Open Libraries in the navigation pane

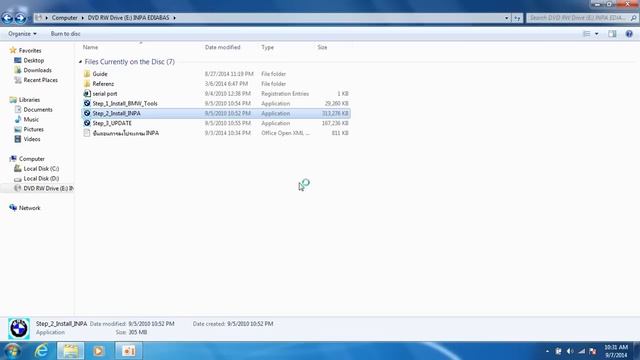point(29,100)
